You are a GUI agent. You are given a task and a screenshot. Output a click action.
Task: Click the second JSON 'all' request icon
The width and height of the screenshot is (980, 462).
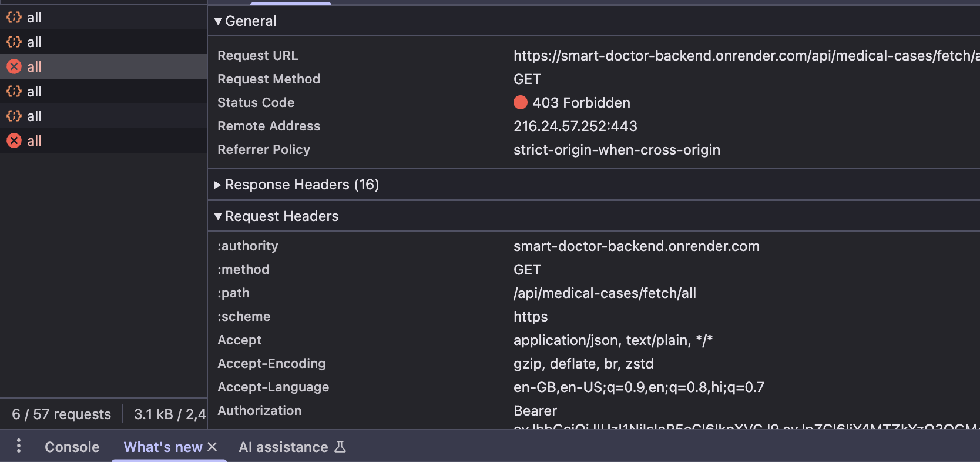pyautogui.click(x=14, y=42)
